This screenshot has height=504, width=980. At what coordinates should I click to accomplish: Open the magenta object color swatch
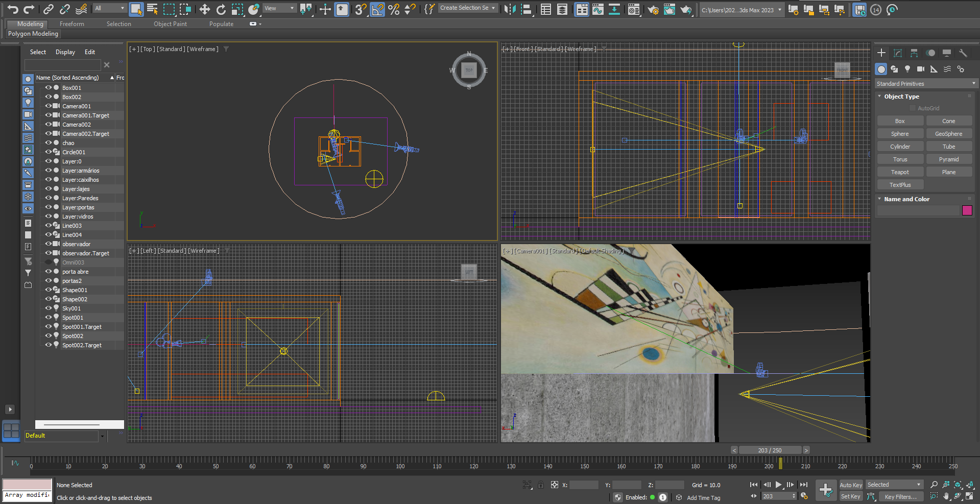point(967,210)
